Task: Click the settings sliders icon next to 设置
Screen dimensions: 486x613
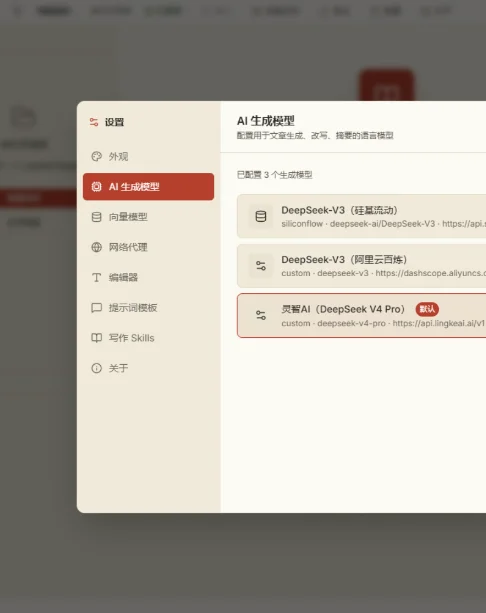Action: [x=94, y=122]
